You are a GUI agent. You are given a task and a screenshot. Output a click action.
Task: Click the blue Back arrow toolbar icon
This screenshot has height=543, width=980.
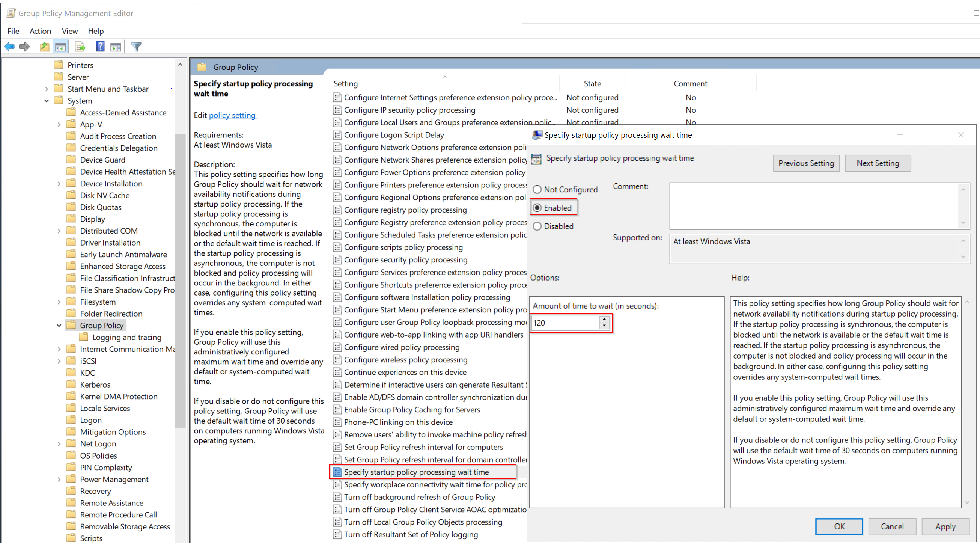[9, 47]
